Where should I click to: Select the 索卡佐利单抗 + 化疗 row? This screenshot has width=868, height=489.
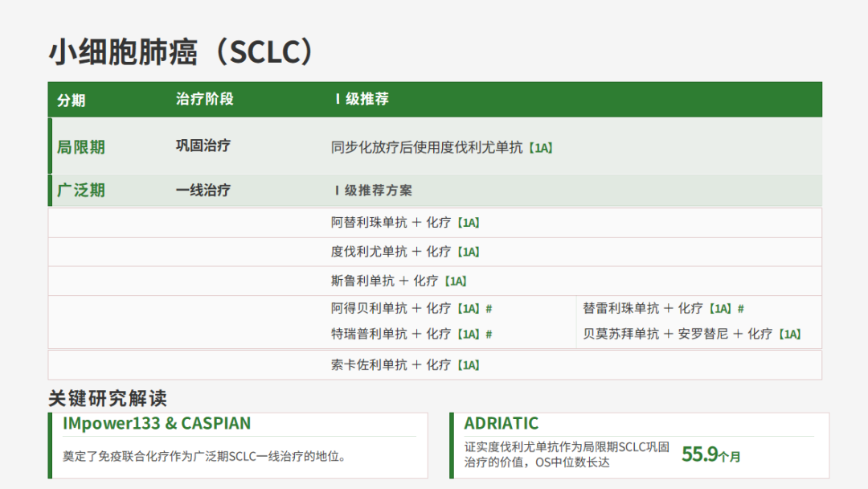click(435, 365)
